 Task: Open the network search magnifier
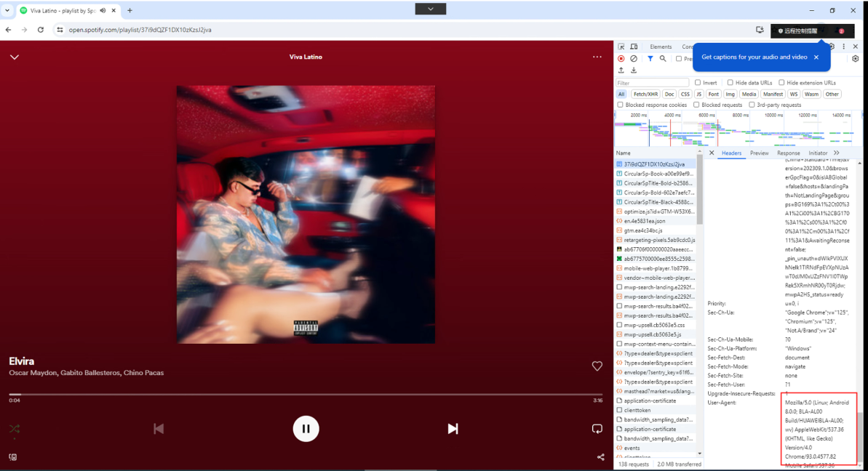pos(663,59)
